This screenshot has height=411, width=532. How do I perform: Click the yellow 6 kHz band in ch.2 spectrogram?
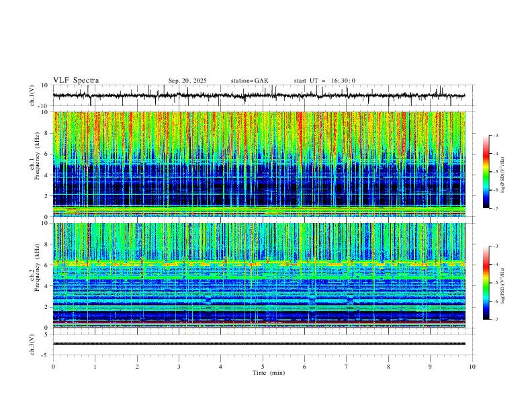click(259, 264)
